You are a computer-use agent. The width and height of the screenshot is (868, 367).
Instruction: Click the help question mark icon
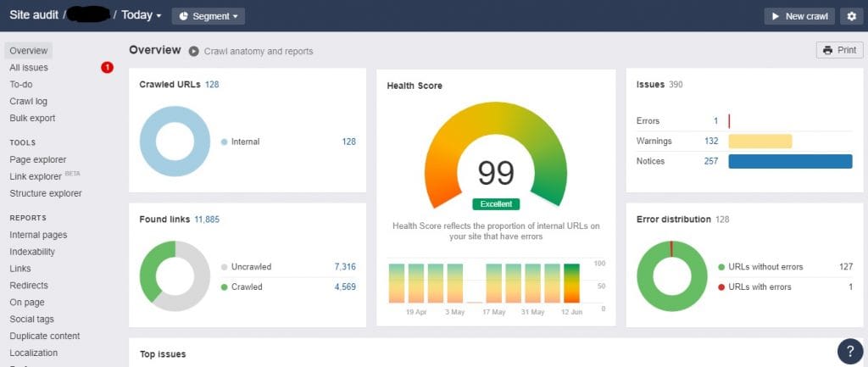[849, 351]
